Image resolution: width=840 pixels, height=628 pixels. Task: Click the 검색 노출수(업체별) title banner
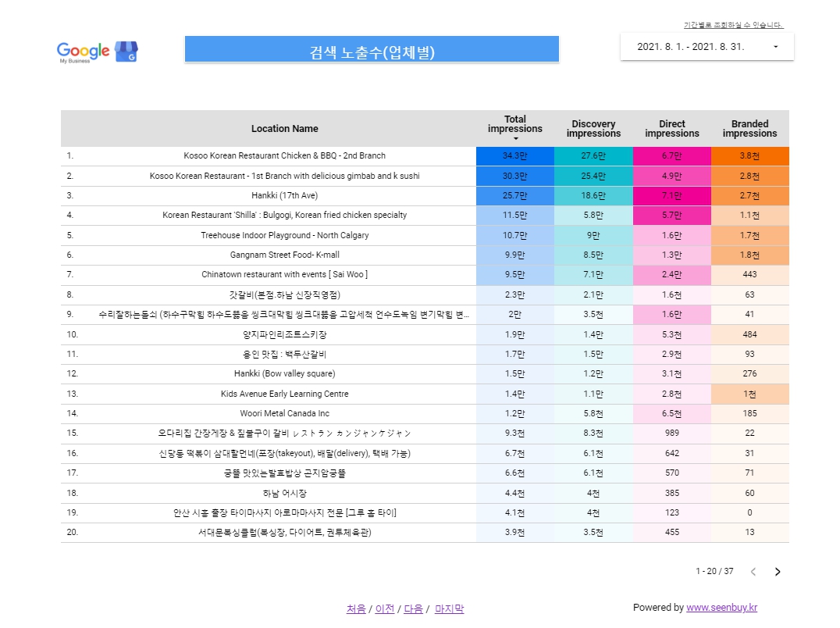coord(372,48)
